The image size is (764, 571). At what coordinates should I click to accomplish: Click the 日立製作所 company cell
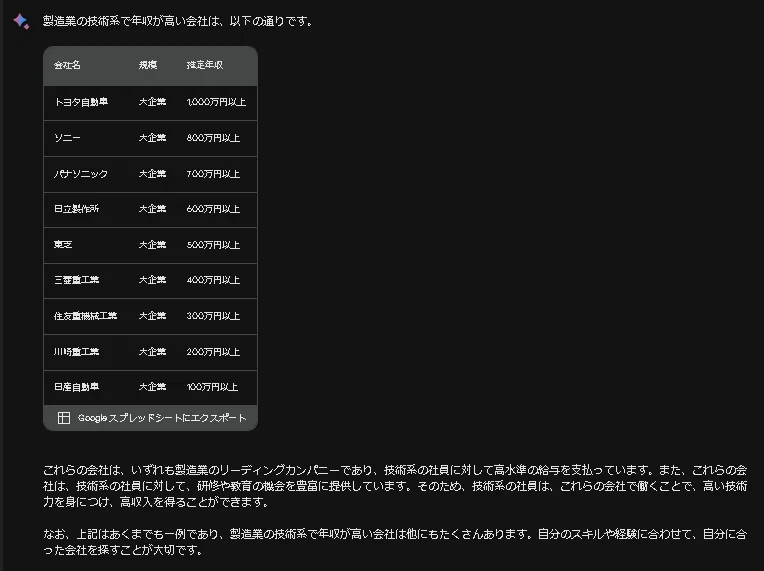(x=76, y=209)
